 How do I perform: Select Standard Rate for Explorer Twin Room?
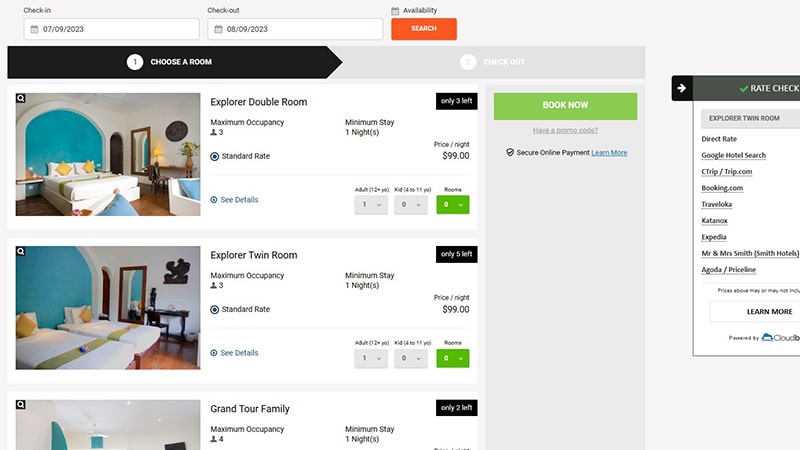(x=215, y=309)
